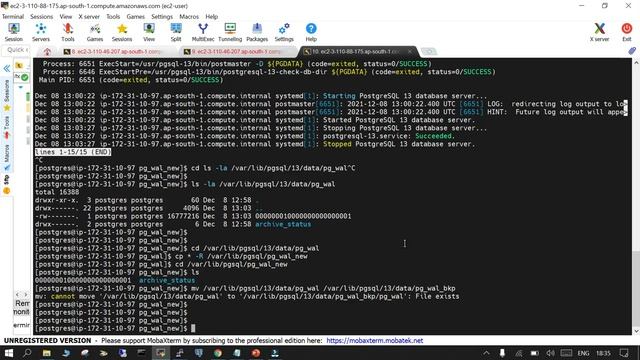Open the notification center icon

pos(624,353)
